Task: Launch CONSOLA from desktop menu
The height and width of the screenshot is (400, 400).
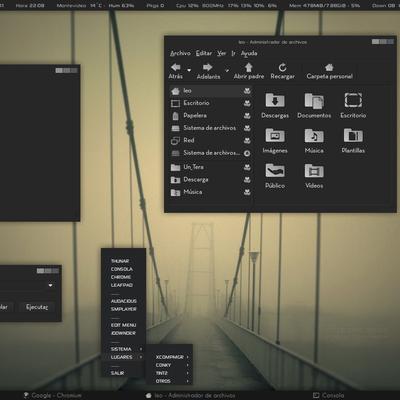Action: tap(123, 269)
